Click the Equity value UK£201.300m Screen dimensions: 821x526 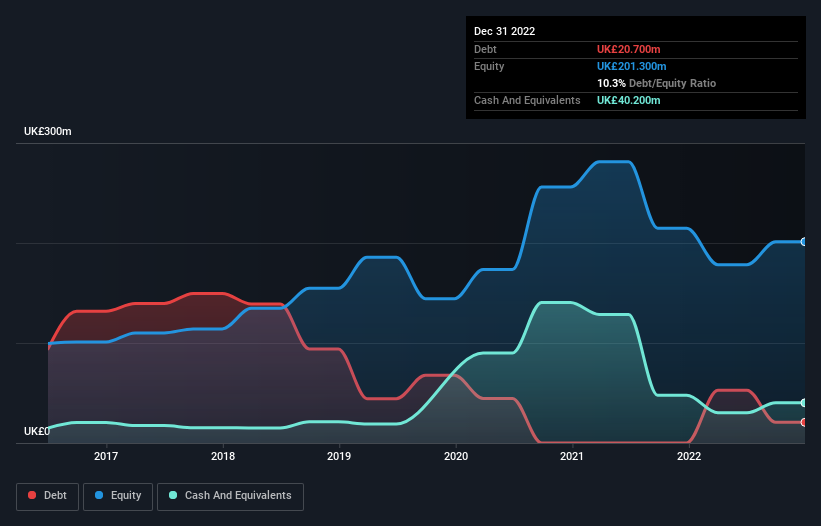tap(631, 66)
